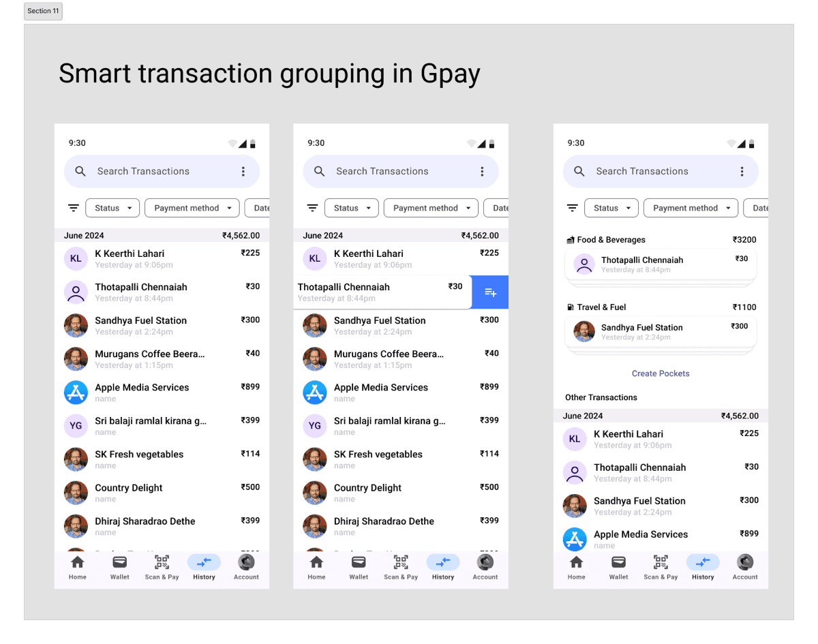The height and width of the screenshot is (644, 818).
Task: Click KL avatar in first phone list
Action: click(x=76, y=258)
